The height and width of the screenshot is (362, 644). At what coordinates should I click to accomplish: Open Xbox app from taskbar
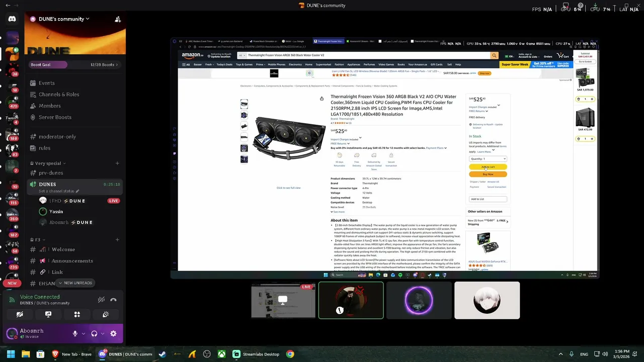click(221, 354)
